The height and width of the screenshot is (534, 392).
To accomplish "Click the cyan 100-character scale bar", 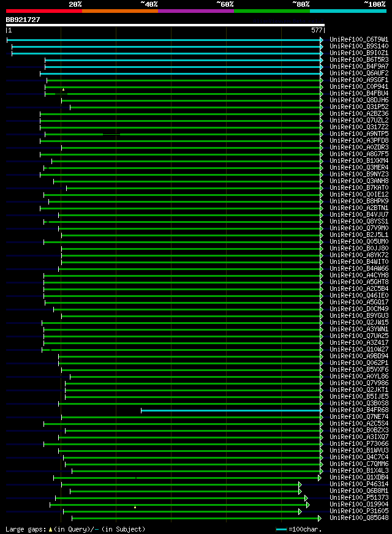I will [281, 530].
